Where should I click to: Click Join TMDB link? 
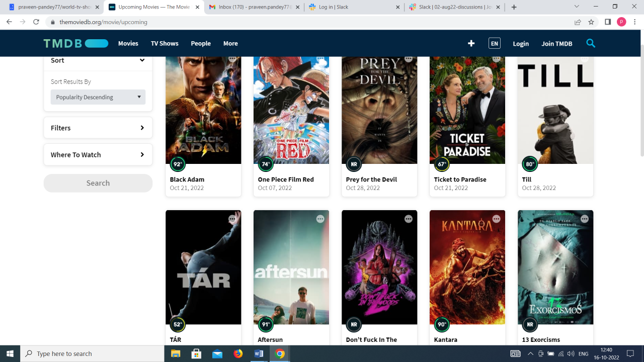[557, 44]
